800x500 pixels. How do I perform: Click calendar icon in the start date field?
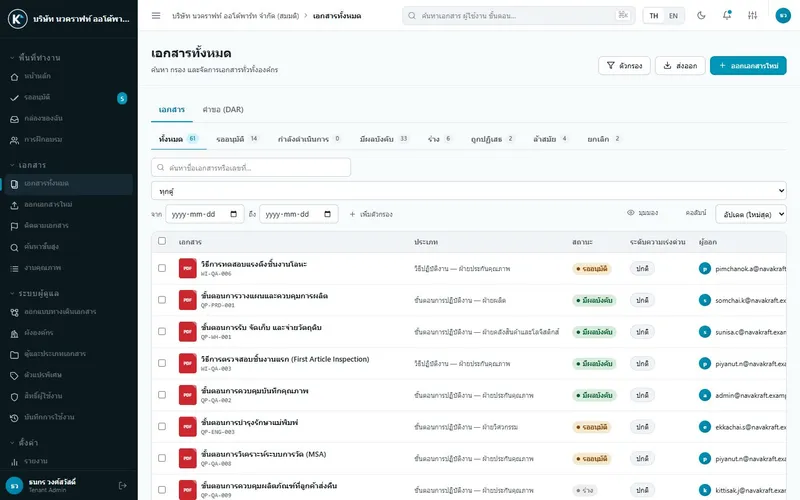[x=234, y=214]
